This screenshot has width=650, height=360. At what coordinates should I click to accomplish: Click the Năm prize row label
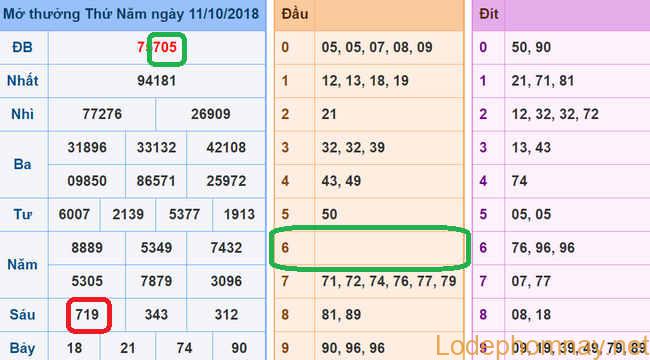[x=22, y=264]
